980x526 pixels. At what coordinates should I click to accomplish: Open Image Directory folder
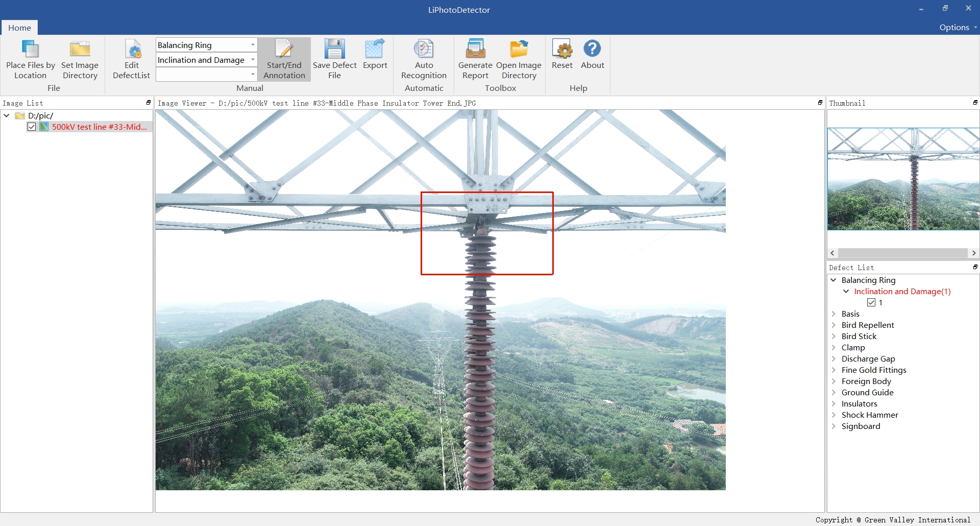coord(519,59)
